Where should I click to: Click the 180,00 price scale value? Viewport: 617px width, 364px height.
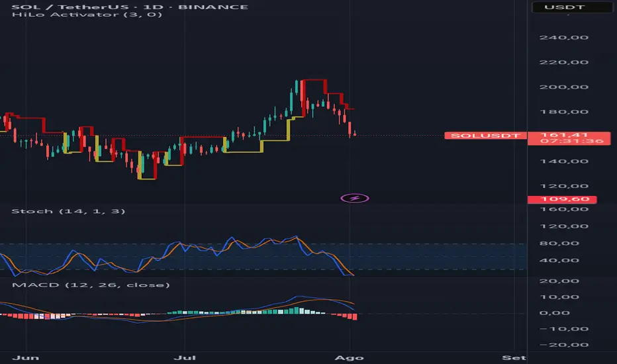[563, 112]
